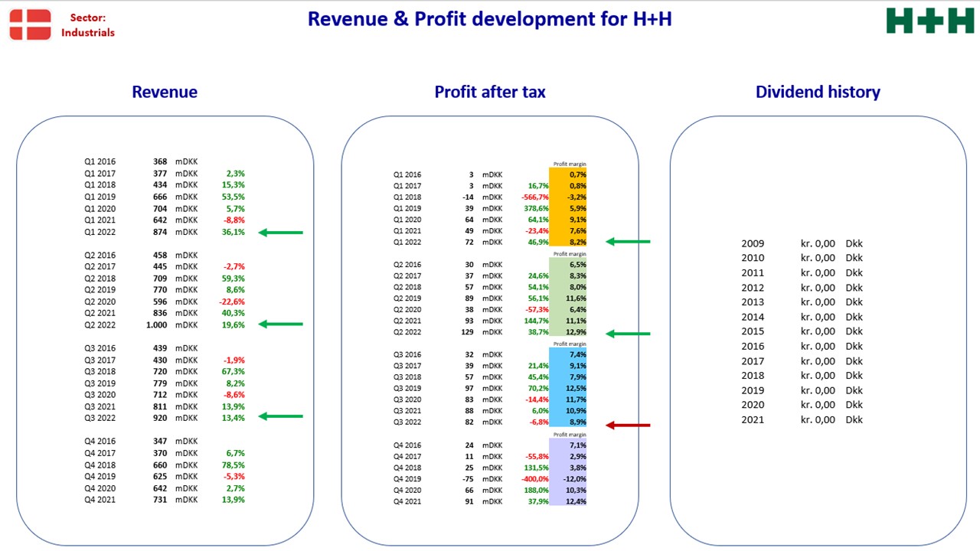Click the Q3 2019 profit value "97"
Viewport: 980px width, 551px height.
469,389
